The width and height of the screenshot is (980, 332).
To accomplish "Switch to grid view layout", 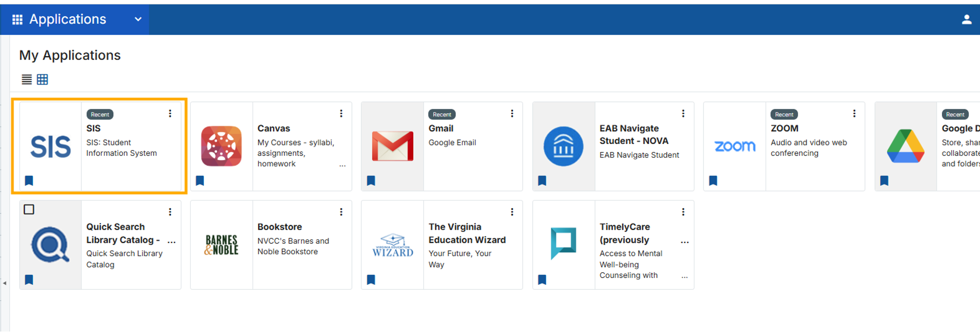I will point(43,79).
